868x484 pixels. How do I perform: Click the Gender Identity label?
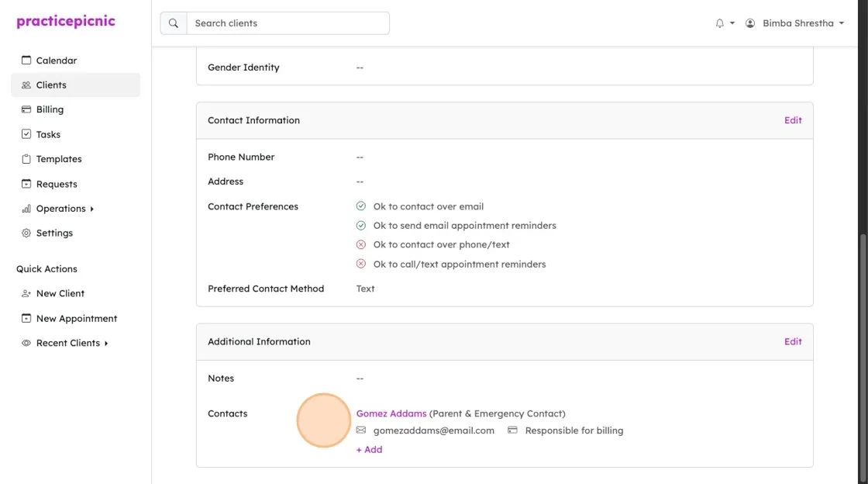(243, 67)
